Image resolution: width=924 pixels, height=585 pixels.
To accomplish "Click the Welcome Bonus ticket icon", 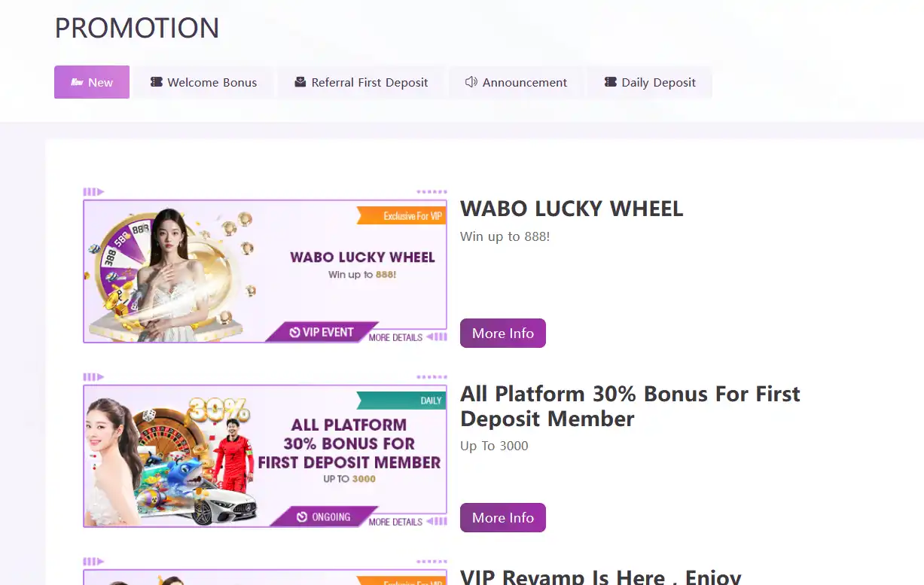I will point(157,82).
